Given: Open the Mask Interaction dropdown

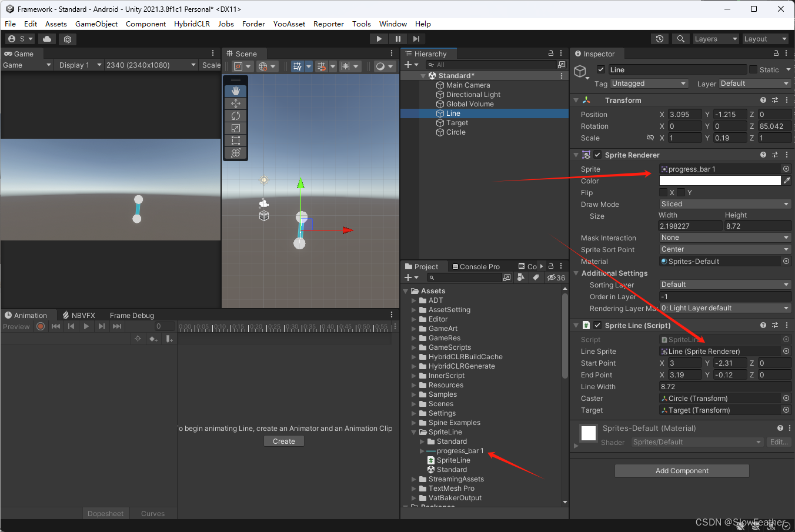Looking at the screenshot, I should (x=725, y=237).
